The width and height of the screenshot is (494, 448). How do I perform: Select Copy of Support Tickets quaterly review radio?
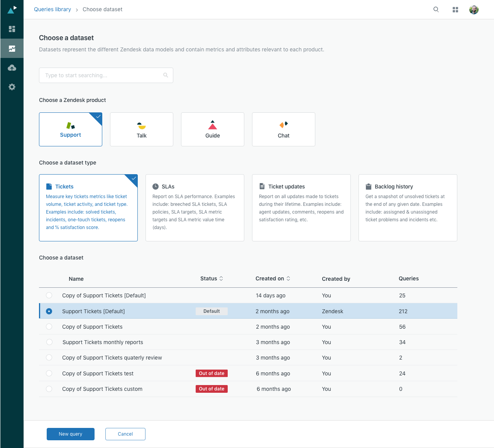pyautogui.click(x=49, y=358)
